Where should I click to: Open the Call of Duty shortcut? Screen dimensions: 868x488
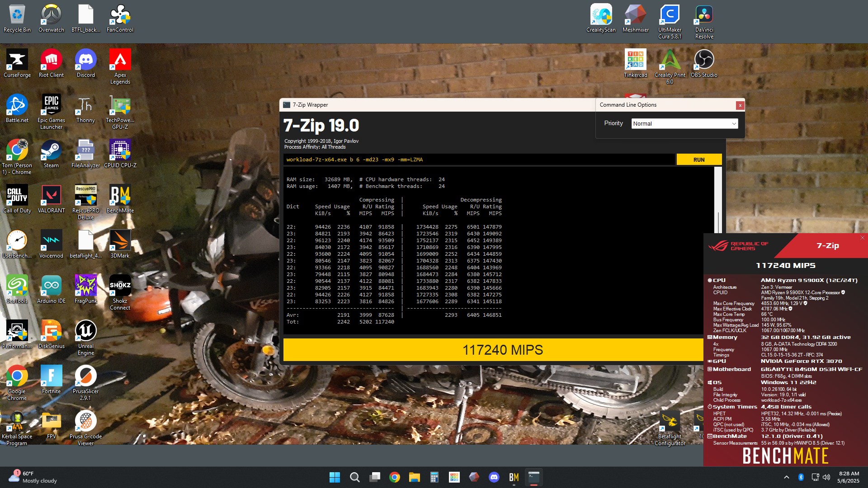point(17,199)
